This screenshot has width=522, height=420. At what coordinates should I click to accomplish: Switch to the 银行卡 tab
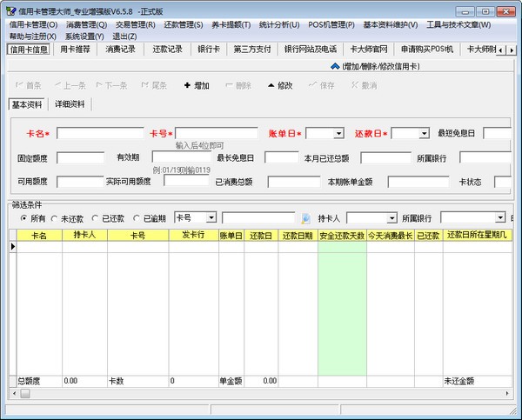[x=209, y=50]
